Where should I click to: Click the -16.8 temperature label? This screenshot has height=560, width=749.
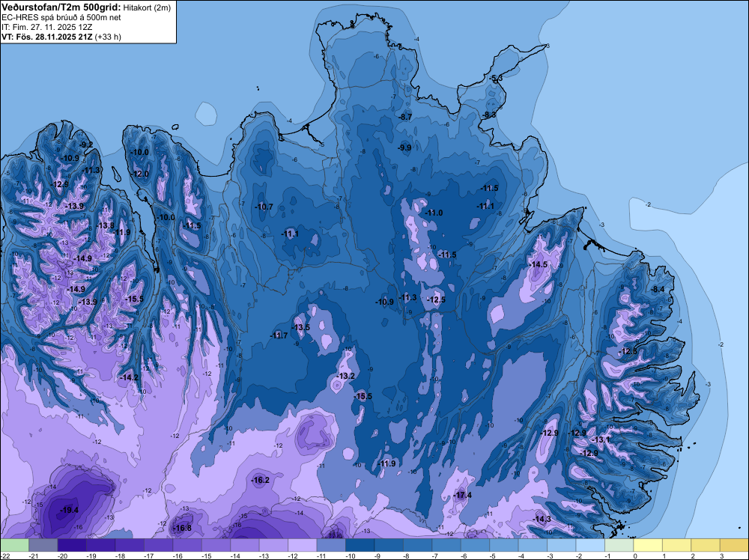click(182, 528)
